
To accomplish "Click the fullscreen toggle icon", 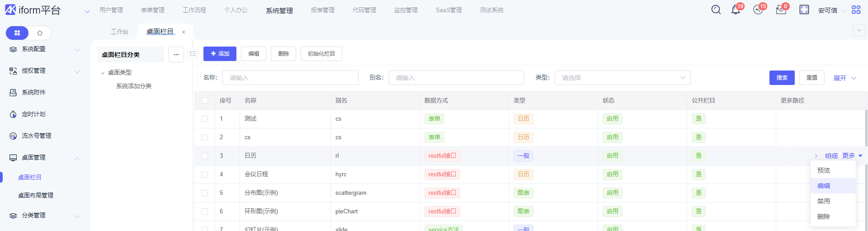I will pyautogui.click(x=804, y=10).
